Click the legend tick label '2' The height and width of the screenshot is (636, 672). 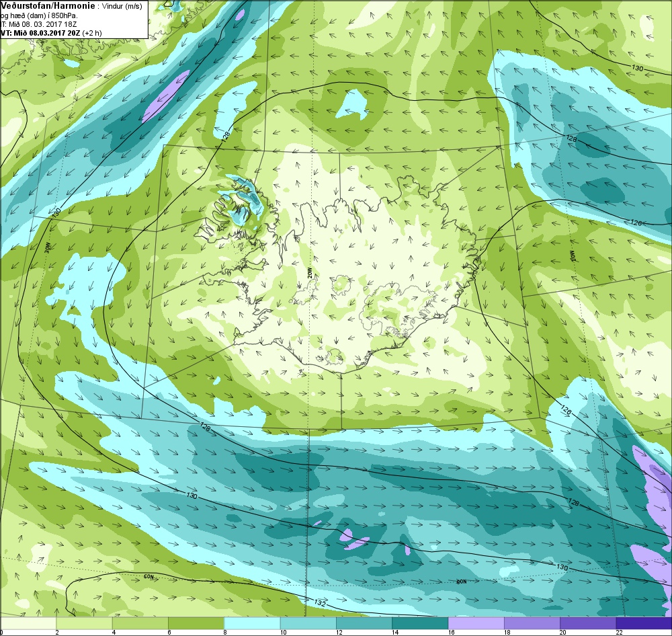pyautogui.click(x=57, y=632)
